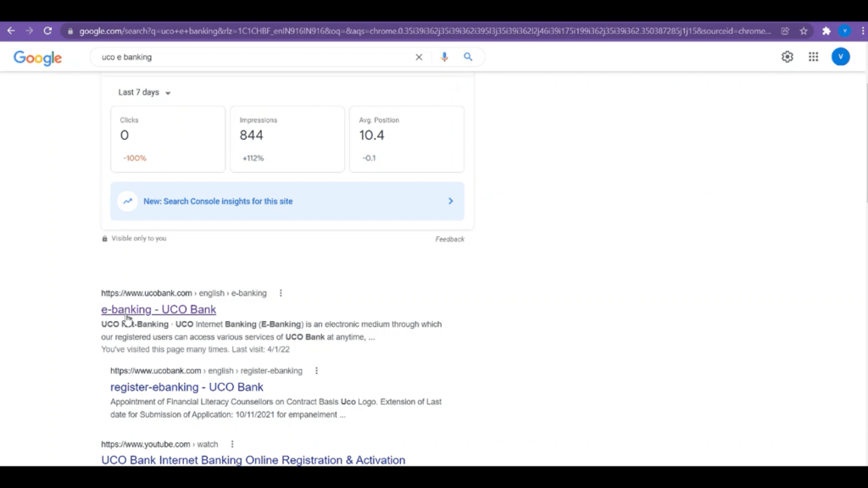Open options for e-banking result
Screen dimensions: 868x488
click(281, 293)
